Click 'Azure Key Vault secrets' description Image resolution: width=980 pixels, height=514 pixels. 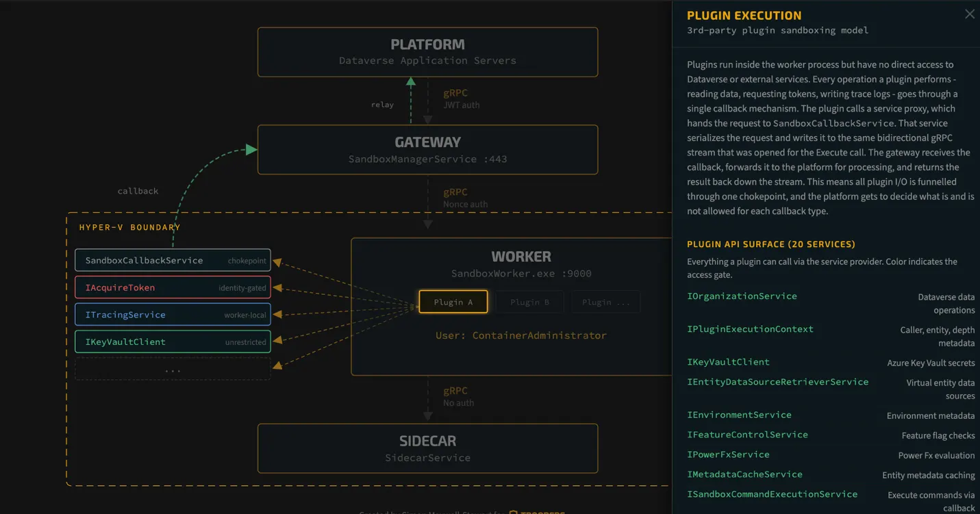931,363
